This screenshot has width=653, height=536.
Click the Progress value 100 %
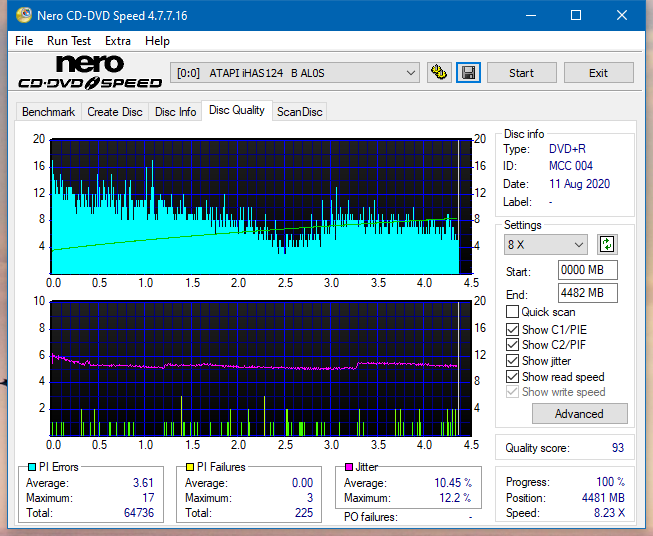[x=611, y=482]
